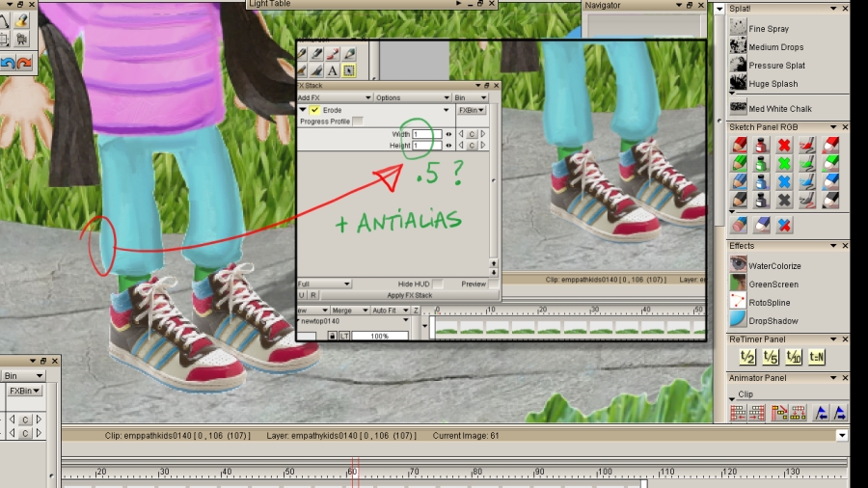Select the yellow selection tool icon

(349, 70)
